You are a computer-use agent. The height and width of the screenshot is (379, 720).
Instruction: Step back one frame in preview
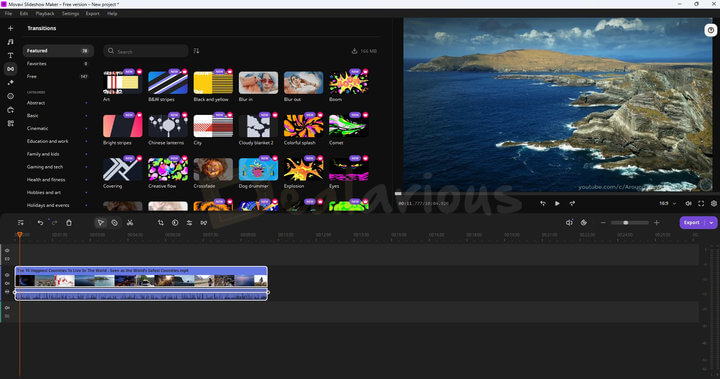pos(543,204)
